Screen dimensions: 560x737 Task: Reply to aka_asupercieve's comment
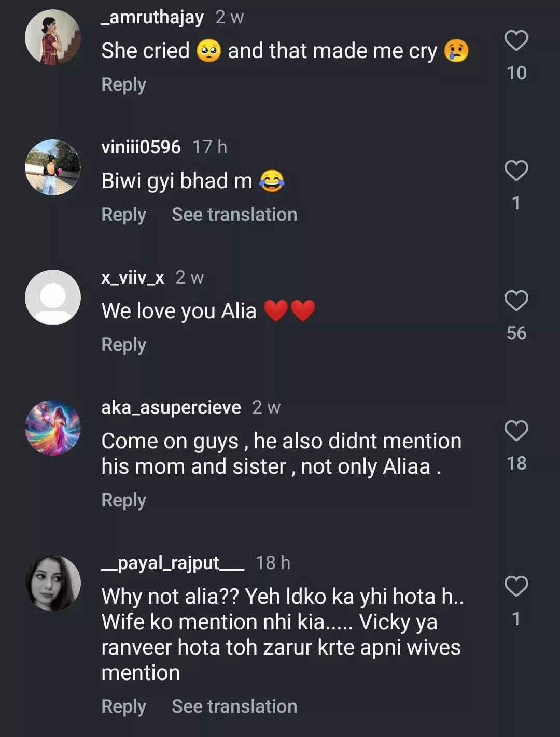pyautogui.click(x=123, y=500)
